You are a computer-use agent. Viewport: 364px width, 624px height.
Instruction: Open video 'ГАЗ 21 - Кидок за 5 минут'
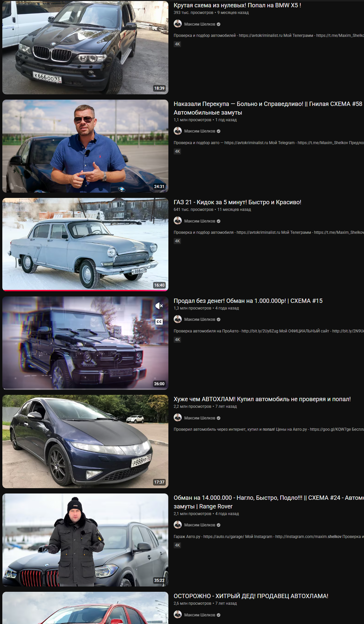click(x=237, y=202)
